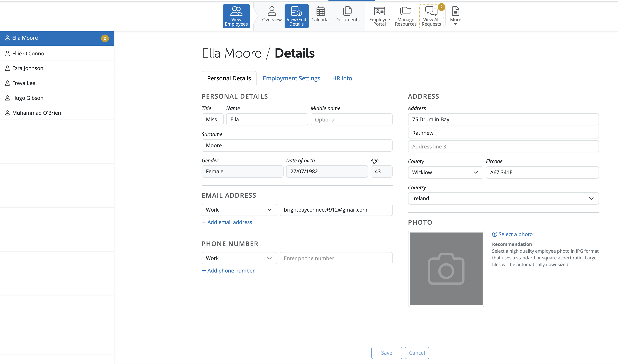Click the Save button
This screenshot has height=364, width=618.
pyautogui.click(x=386, y=353)
